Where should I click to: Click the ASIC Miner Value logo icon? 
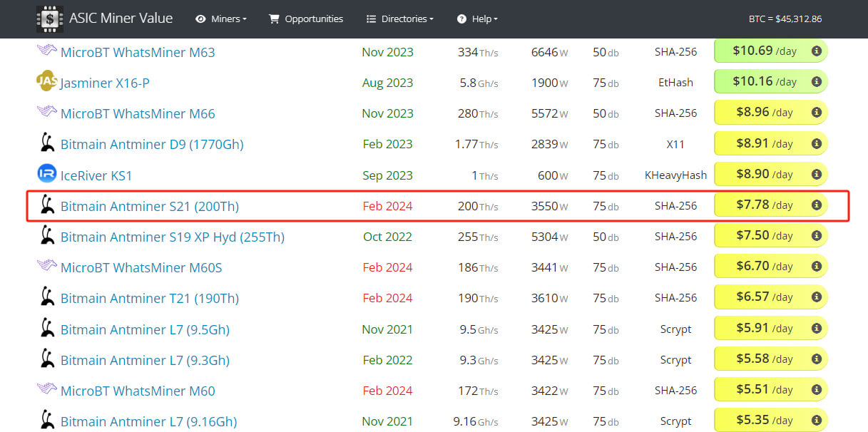(x=49, y=19)
